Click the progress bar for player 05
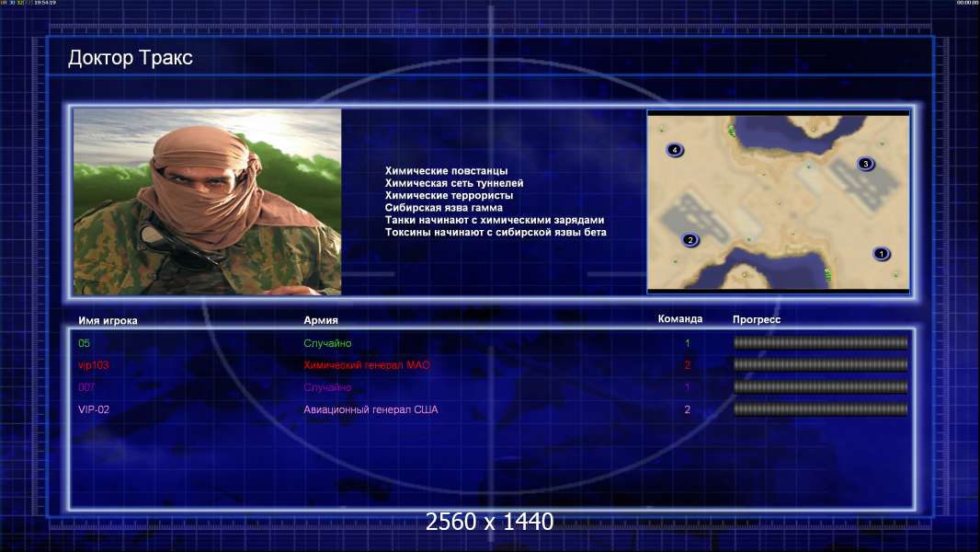The height and width of the screenshot is (552, 980). [821, 342]
